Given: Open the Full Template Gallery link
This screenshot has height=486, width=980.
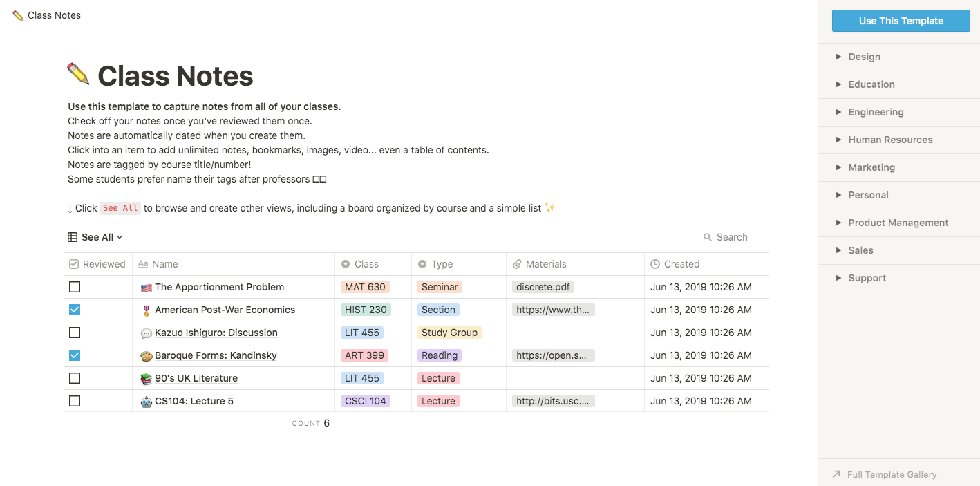Looking at the screenshot, I should [891, 474].
